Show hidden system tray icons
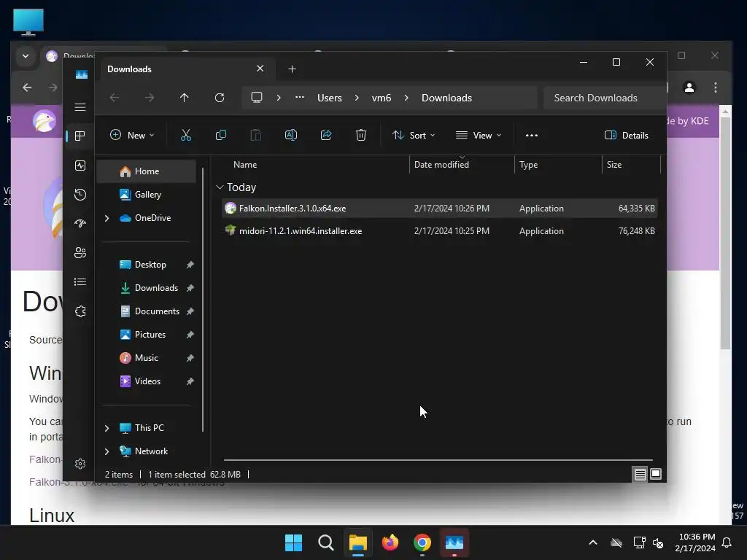The height and width of the screenshot is (560, 747). click(593, 542)
